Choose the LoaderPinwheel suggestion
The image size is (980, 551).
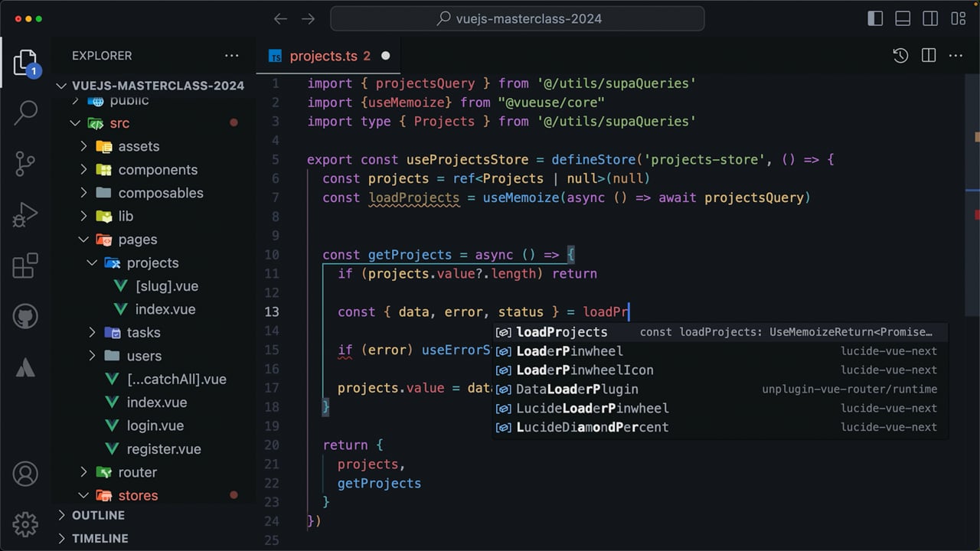(720, 351)
